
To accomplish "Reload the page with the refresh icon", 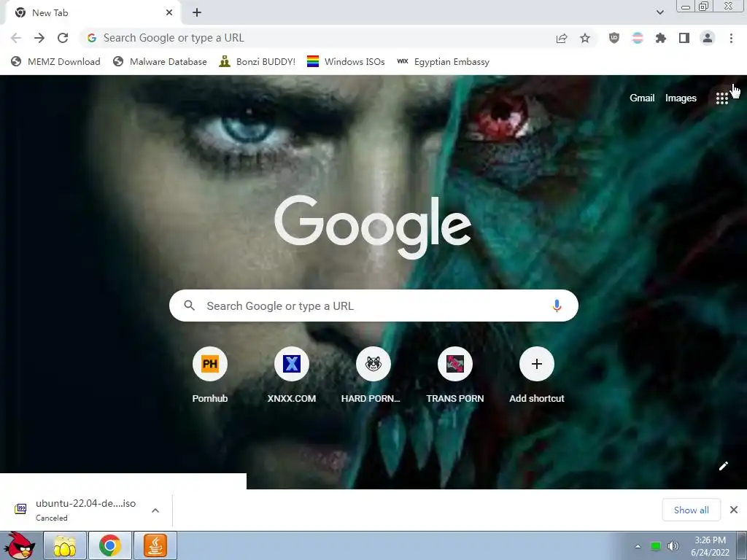I will tap(63, 38).
